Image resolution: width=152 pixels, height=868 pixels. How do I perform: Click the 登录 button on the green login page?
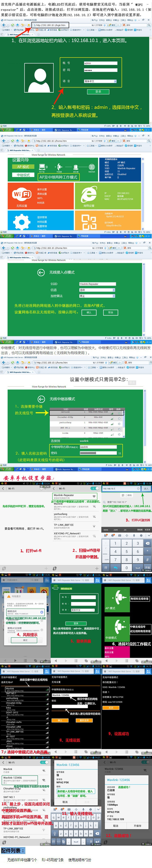tap(98, 92)
